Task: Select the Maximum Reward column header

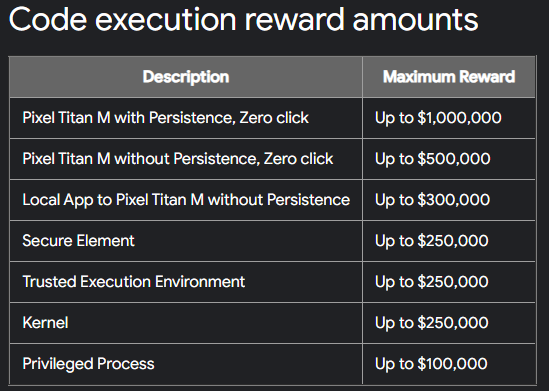Action: (449, 77)
